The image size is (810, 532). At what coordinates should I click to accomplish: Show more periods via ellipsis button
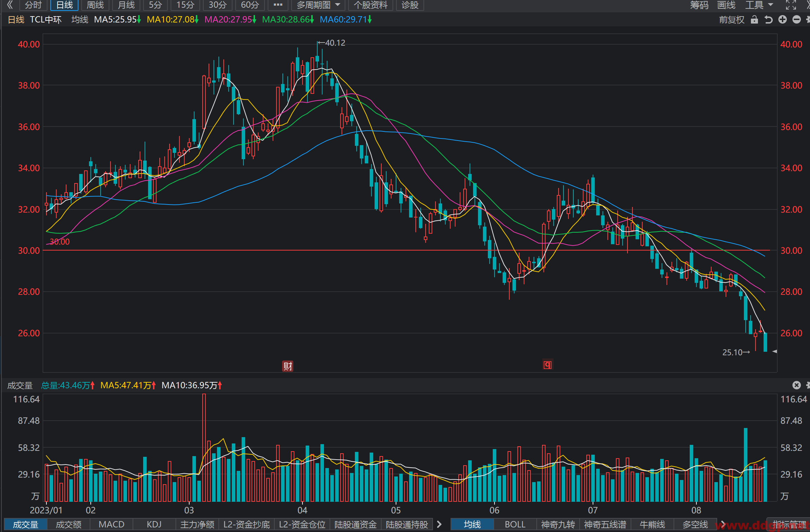(x=278, y=5)
